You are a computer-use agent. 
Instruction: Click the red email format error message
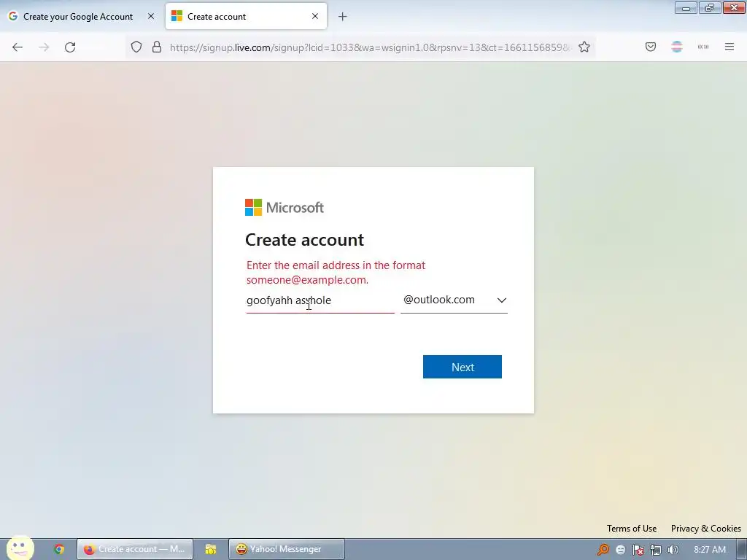pyautogui.click(x=336, y=273)
